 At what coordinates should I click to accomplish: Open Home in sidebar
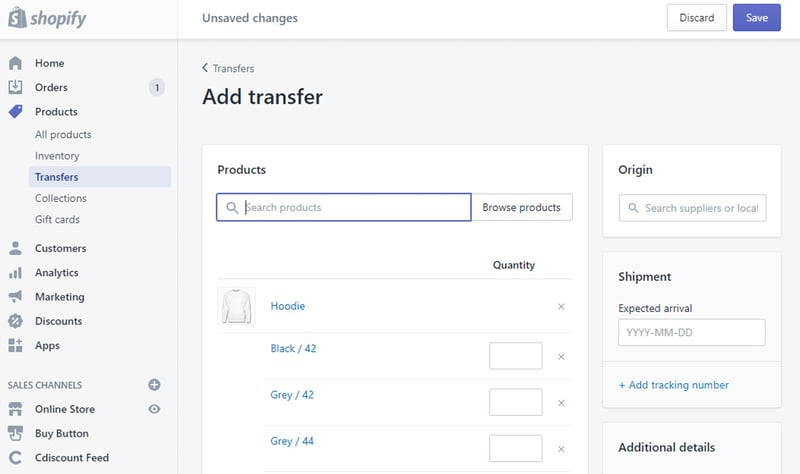pyautogui.click(x=49, y=63)
